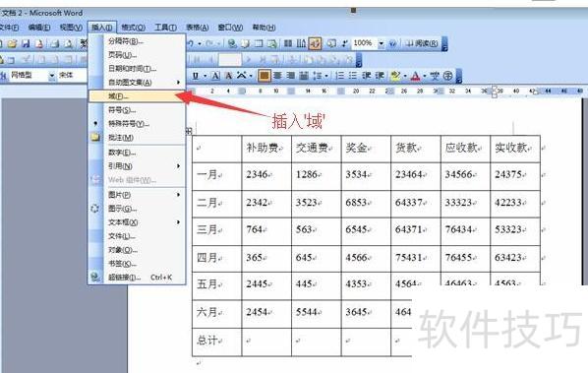
Task: Expand the 引用(N) submenu
Action: (x=138, y=166)
